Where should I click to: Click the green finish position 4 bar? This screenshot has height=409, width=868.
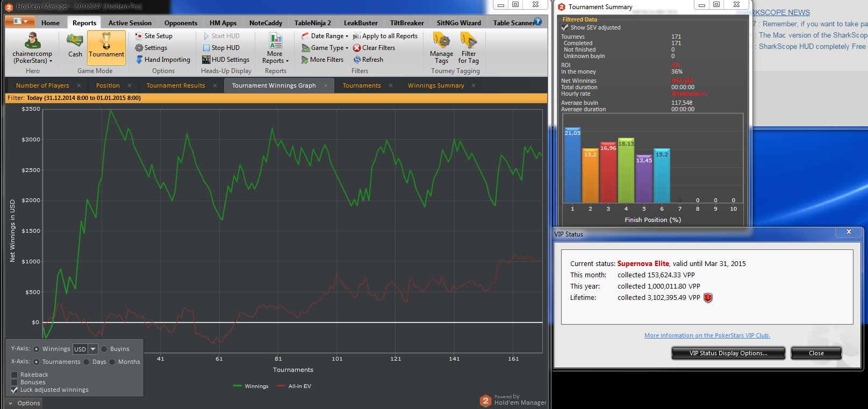click(x=626, y=170)
